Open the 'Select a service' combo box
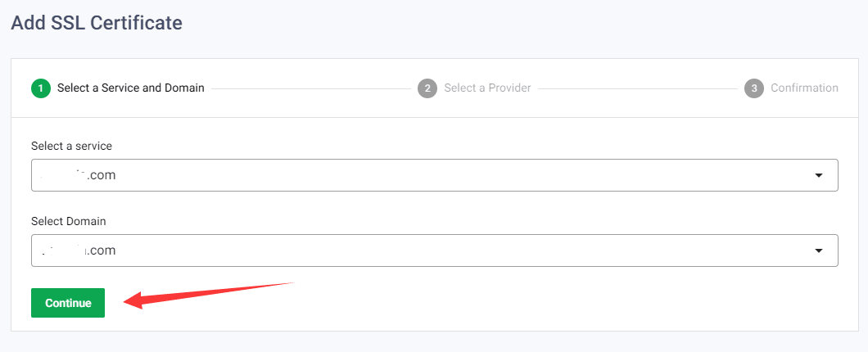This screenshot has height=352, width=868. pos(434,175)
